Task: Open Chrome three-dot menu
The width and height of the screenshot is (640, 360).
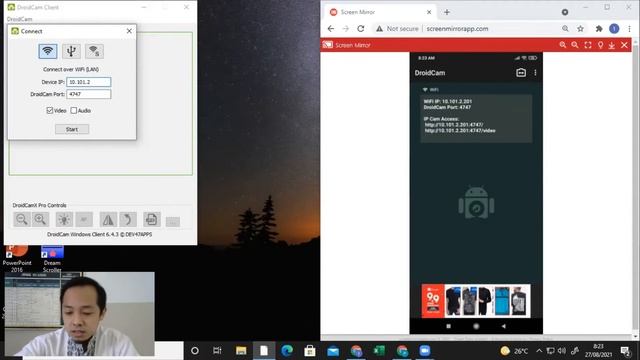Action: (x=629, y=29)
